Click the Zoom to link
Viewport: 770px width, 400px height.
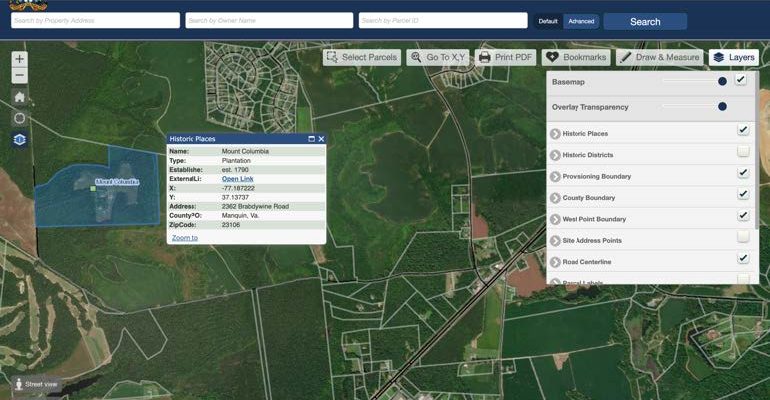[x=185, y=238]
